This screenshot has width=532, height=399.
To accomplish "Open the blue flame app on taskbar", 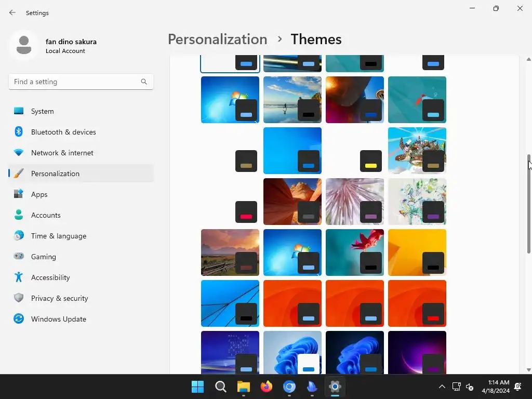I will coord(312,387).
